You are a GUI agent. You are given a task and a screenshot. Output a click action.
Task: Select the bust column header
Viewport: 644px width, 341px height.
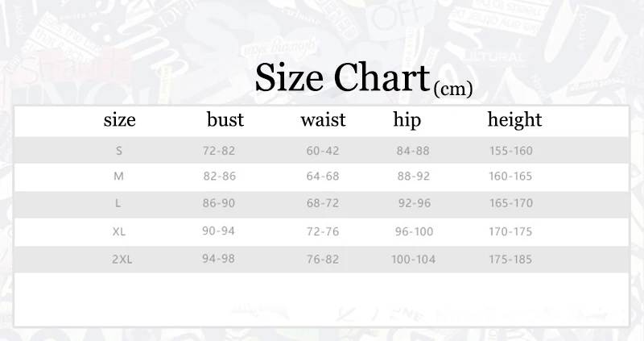pos(225,120)
